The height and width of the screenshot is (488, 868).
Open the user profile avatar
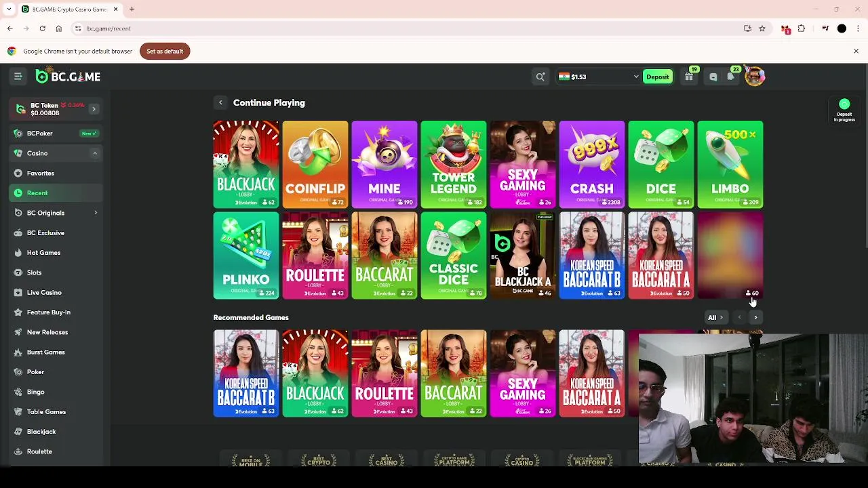coord(754,76)
